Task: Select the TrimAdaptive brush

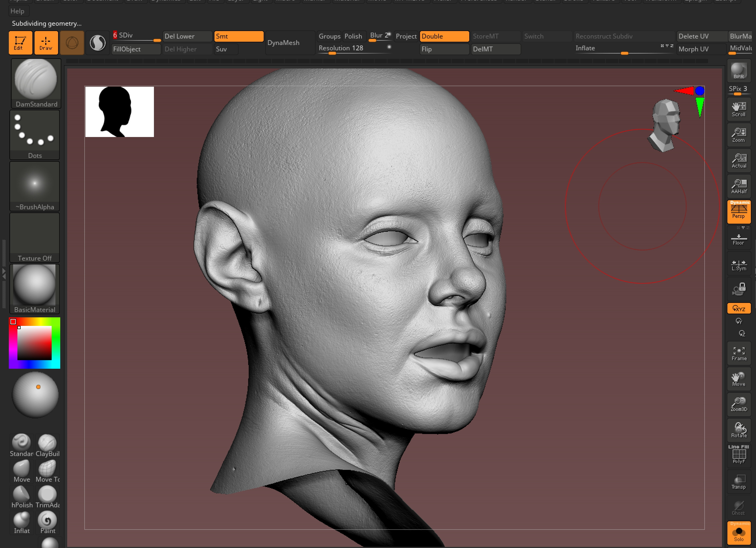Action: (47, 497)
